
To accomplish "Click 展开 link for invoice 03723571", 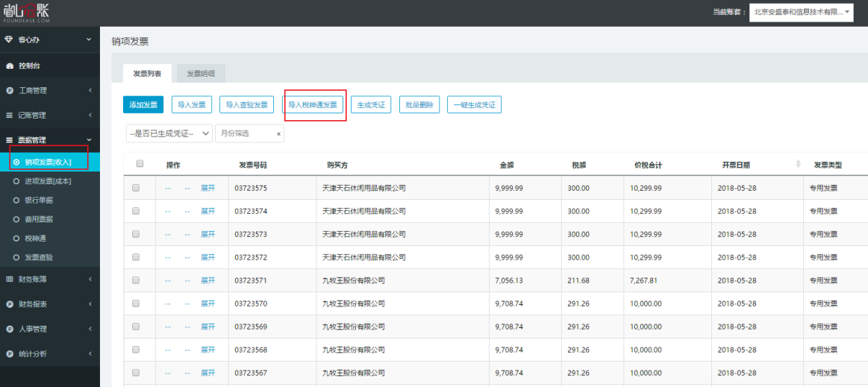I will (x=207, y=280).
